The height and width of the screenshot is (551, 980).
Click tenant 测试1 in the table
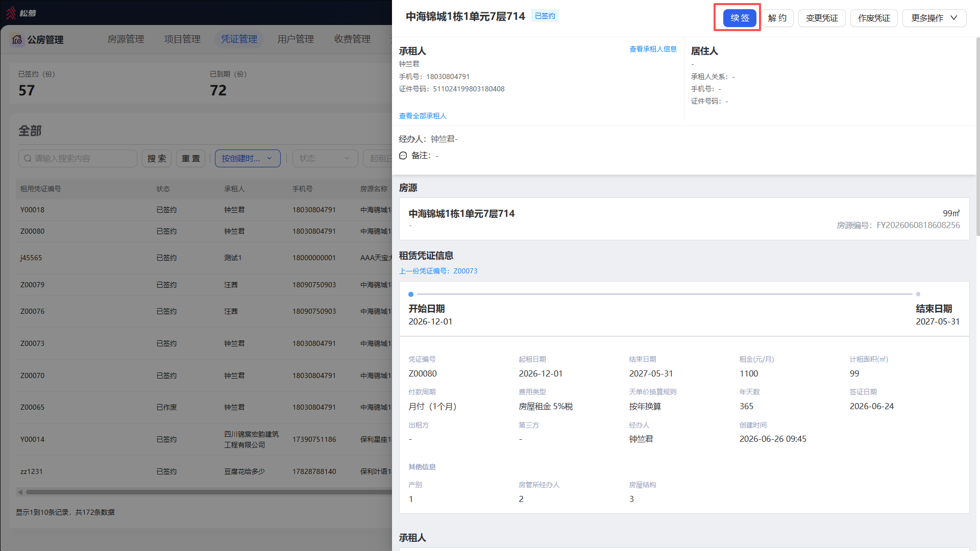pyautogui.click(x=233, y=258)
